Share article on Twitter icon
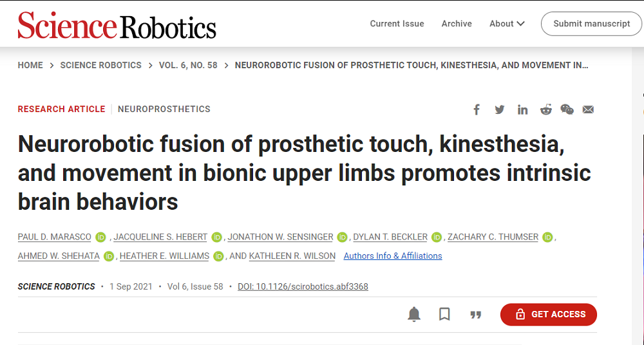This screenshot has height=345, width=644. pyautogui.click(x=500, y=109)
